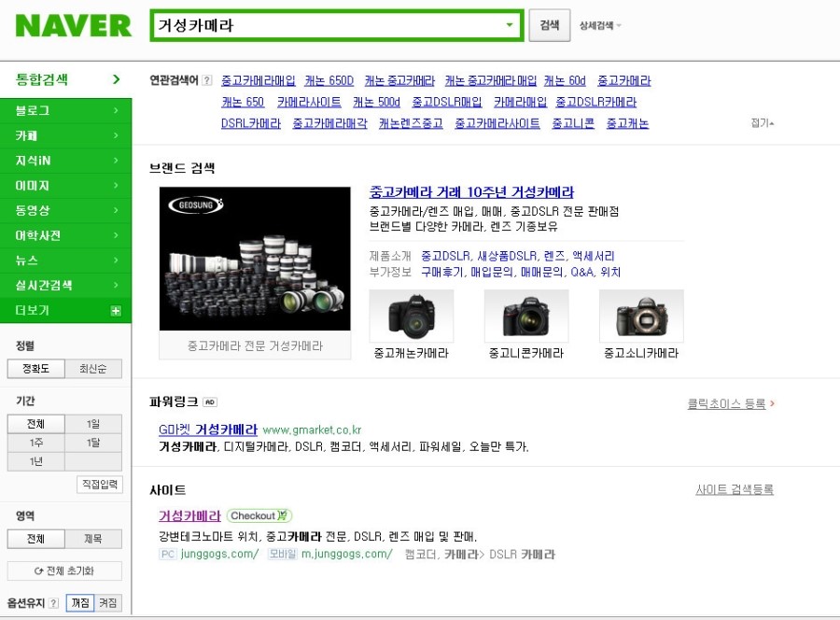The width and height of the screenshot is (840, 620).
Task: Open the 구매후기 link
Action: click(442, 273)
